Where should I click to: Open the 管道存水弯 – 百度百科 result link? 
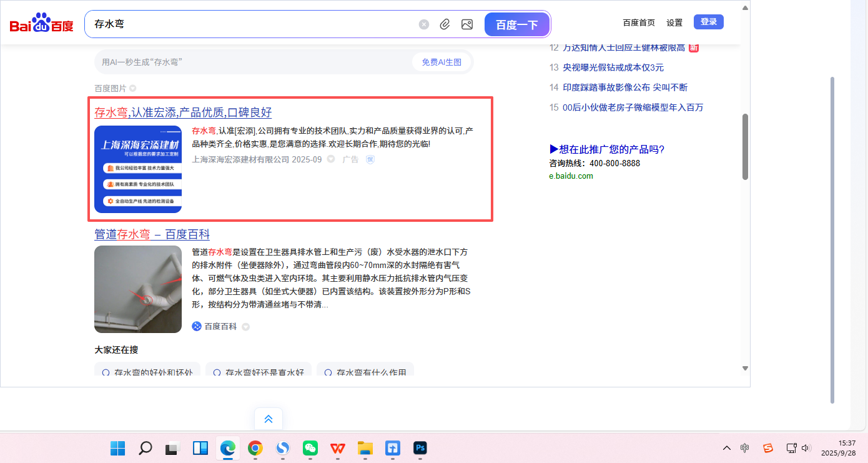coord(152,234)
